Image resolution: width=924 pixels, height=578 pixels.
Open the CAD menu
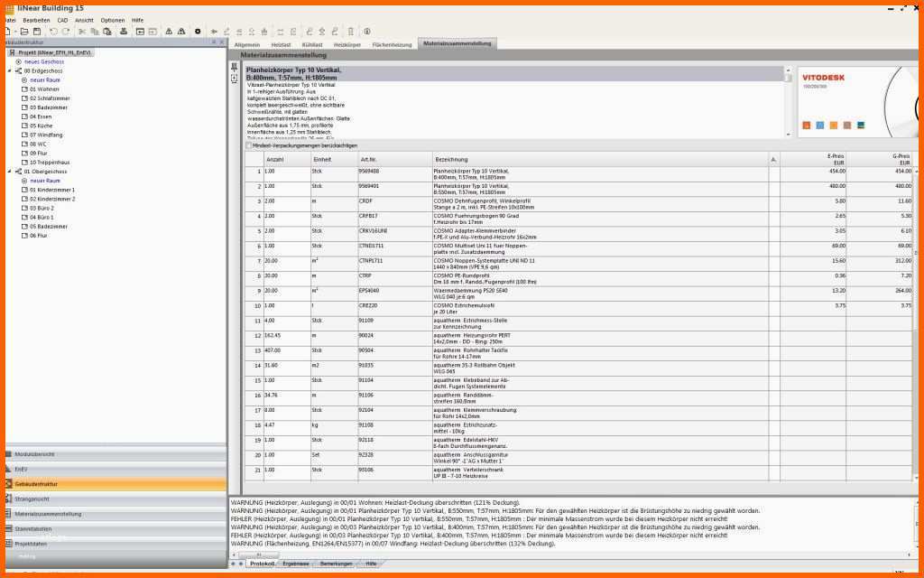coord(62,20)
